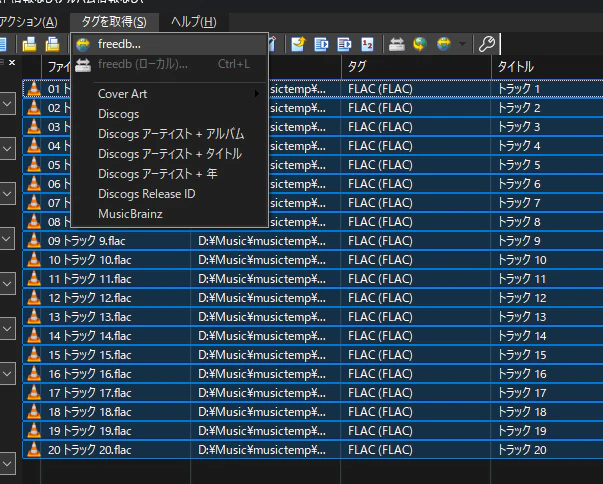Viewport: 603px width, 484px height.
Task: Click FLAC (FLAC) tag cell in row 12
Action: [416, 298]
